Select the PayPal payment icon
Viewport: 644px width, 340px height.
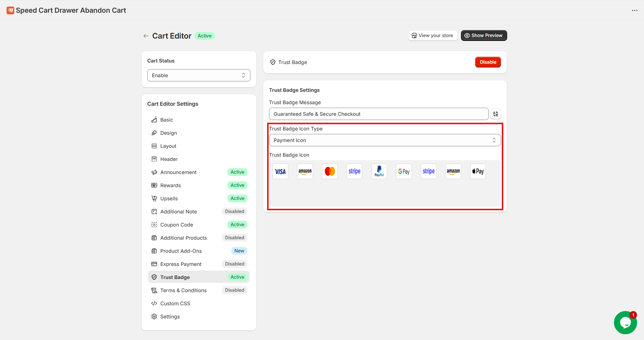tap(379, 171)
